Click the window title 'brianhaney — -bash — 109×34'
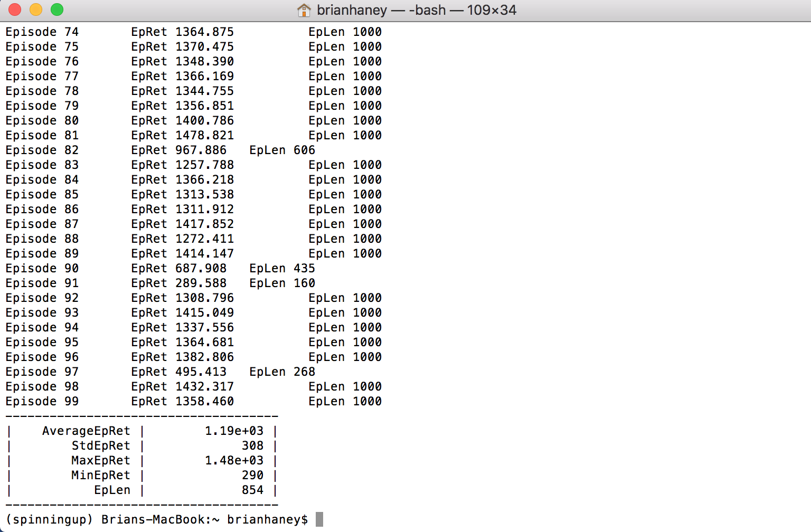The width and height of the screenshot is (811, 532). tap(417, 10)
